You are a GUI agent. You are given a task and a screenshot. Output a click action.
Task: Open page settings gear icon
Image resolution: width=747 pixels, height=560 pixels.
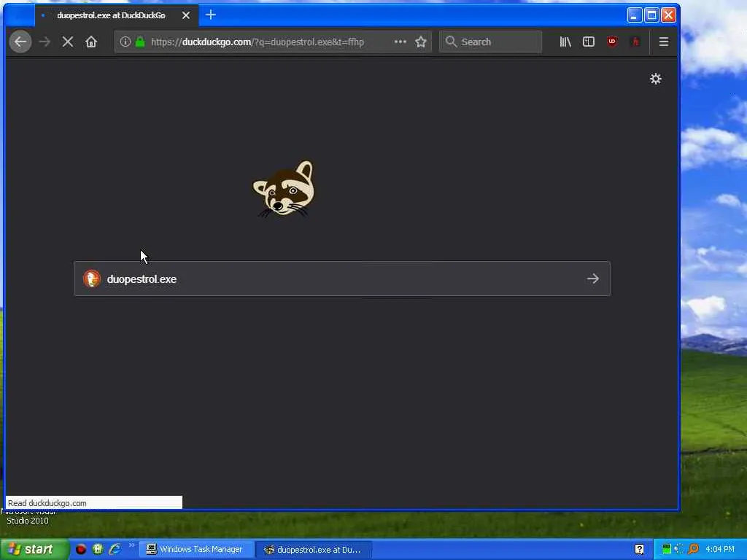pyautogui.click(x=656, y=79)
